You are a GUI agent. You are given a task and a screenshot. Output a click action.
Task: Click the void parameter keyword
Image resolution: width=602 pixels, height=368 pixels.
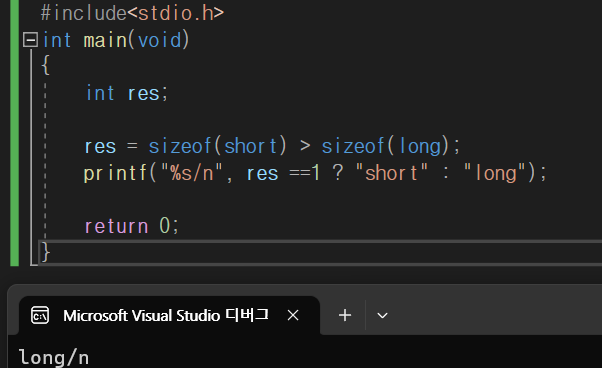159,40
